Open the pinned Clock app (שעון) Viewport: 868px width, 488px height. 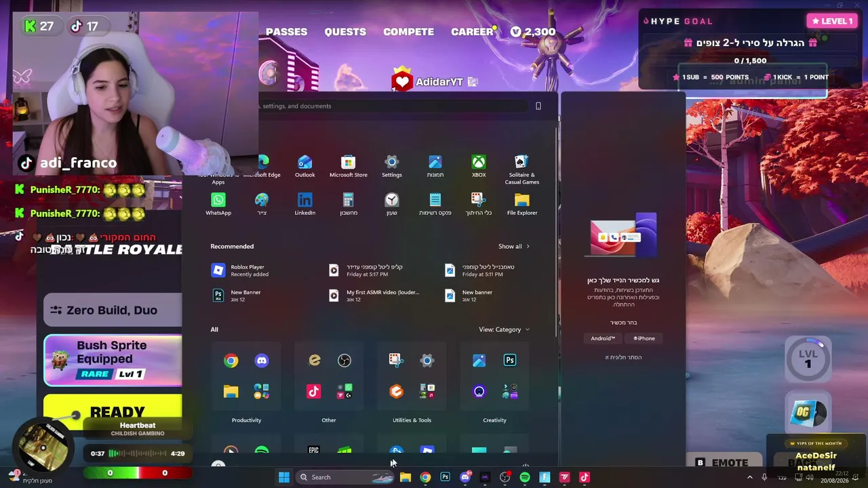(391, 204)
